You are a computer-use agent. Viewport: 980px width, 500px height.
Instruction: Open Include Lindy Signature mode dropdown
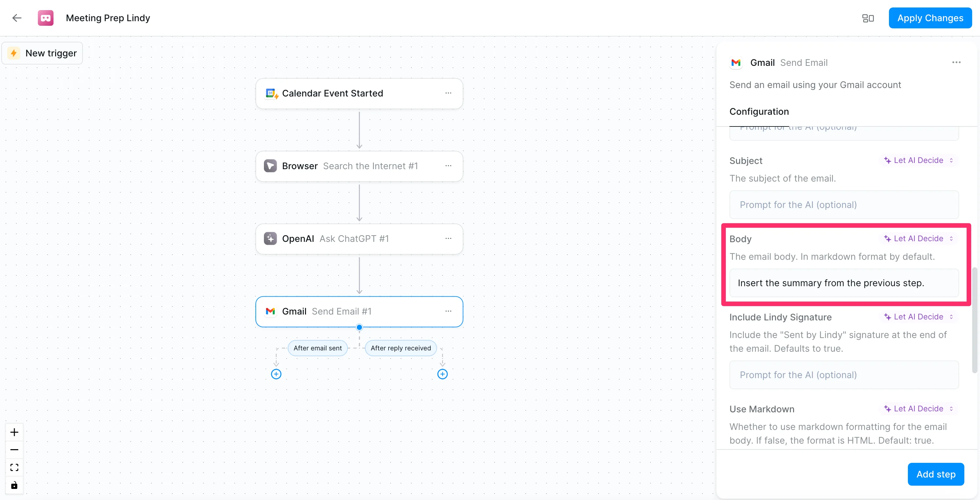(x=918, y=316)
